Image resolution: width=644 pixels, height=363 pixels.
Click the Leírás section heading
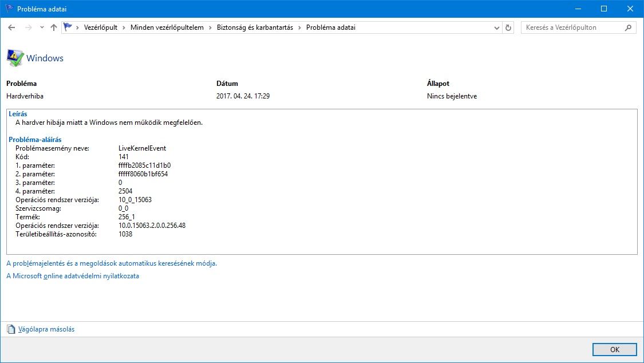tap(18, 114)
